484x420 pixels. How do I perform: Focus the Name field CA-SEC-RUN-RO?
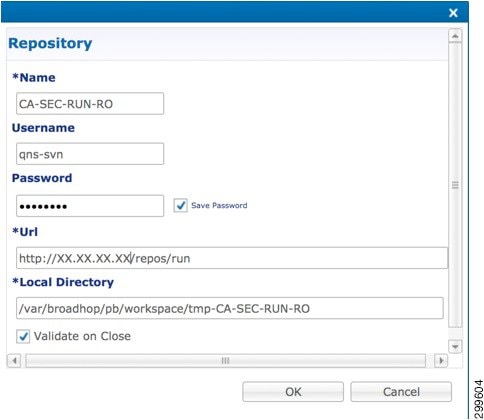click(90, 104)
